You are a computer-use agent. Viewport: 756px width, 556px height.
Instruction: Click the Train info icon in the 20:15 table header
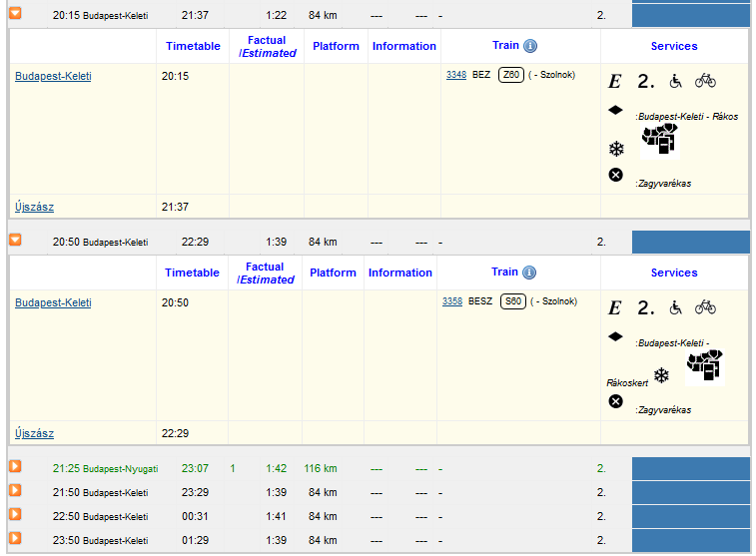point(530,46)
